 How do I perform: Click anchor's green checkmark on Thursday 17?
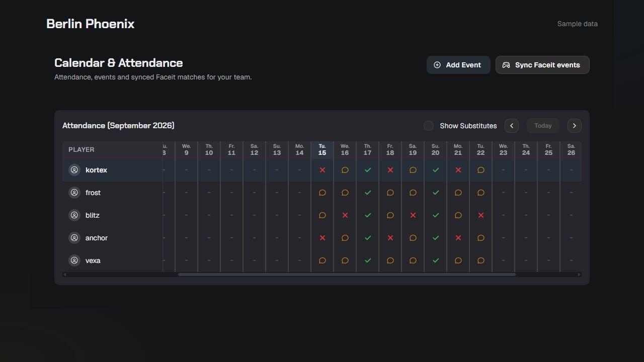[x=368, y=238]
